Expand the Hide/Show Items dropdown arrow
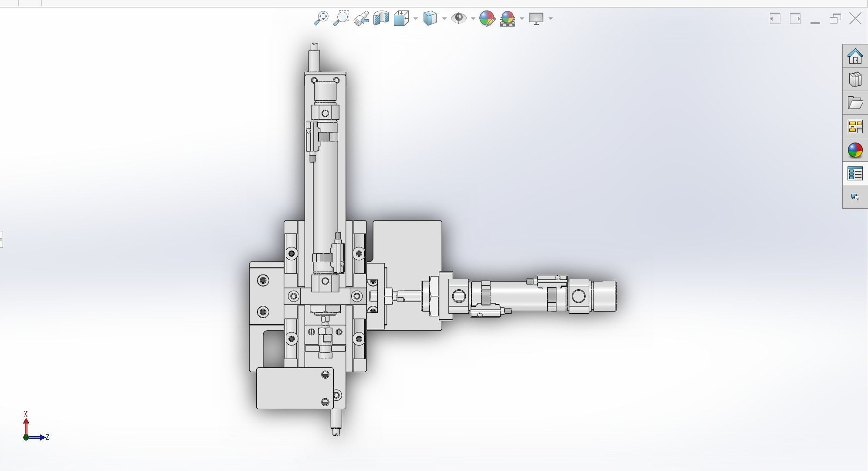The image size is (868, 471). [473, 18]
